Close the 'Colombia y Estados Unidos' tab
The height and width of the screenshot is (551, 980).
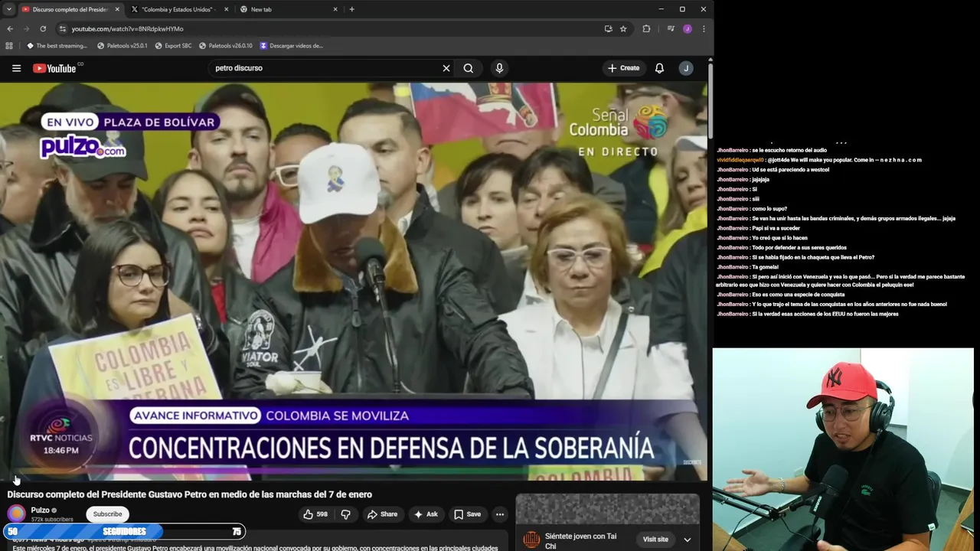(x=227, y=9)
